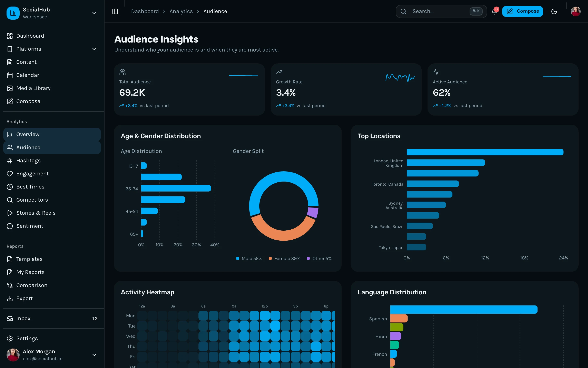The width and height of the screenshot is (588, 368).
Task: Click the Content document icon
Action: tap(10, 62)
